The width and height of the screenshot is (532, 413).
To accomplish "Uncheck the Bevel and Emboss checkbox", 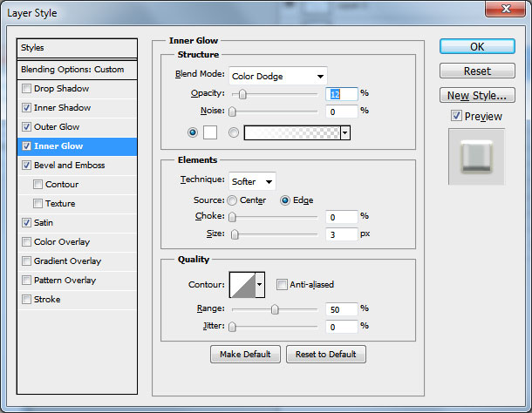I will [26, 166].
